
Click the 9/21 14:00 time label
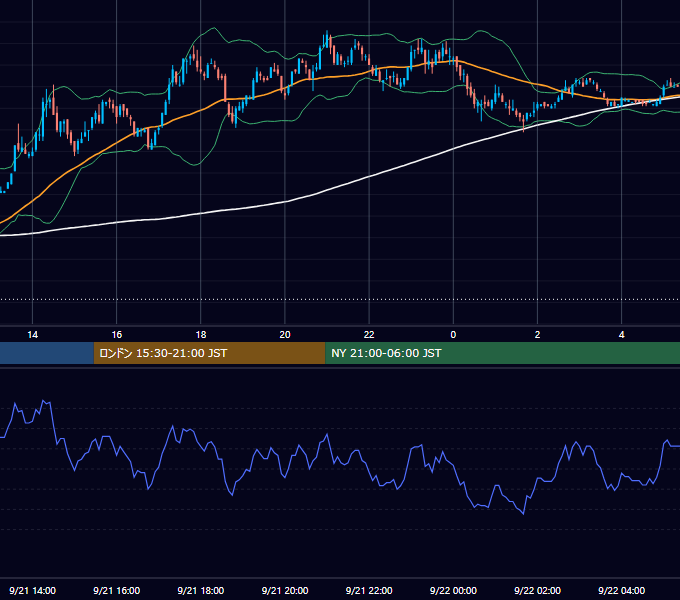click(x=33, y=590)
